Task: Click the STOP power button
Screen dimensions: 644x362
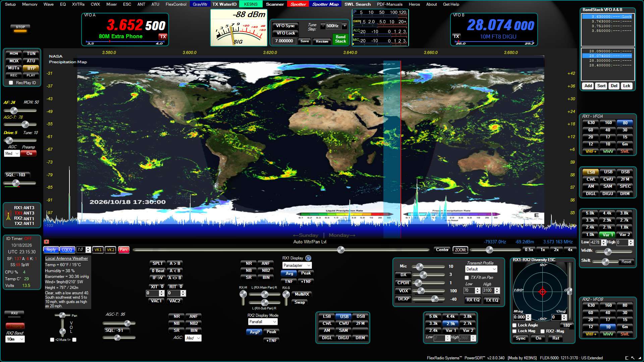Action: 20,28
